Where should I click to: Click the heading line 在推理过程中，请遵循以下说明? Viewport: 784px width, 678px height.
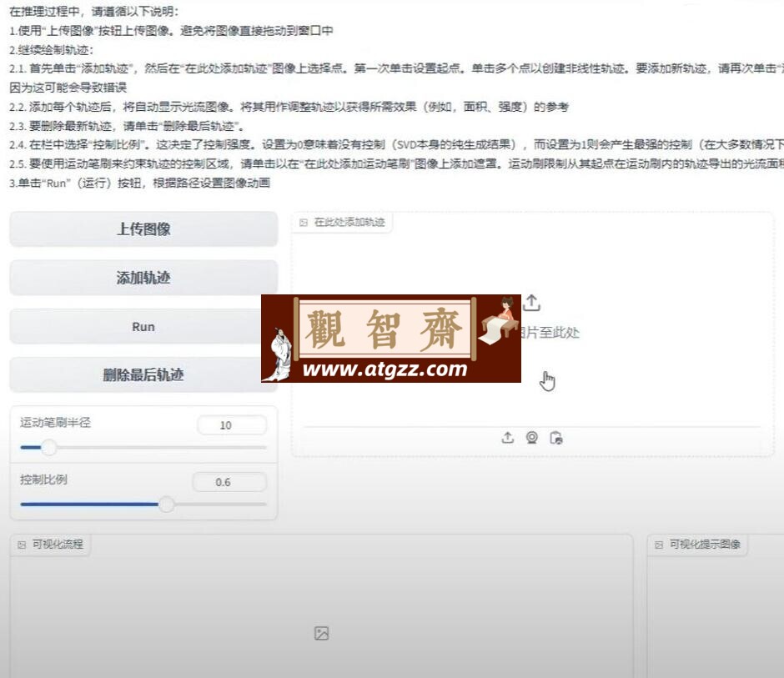[93, 11]
